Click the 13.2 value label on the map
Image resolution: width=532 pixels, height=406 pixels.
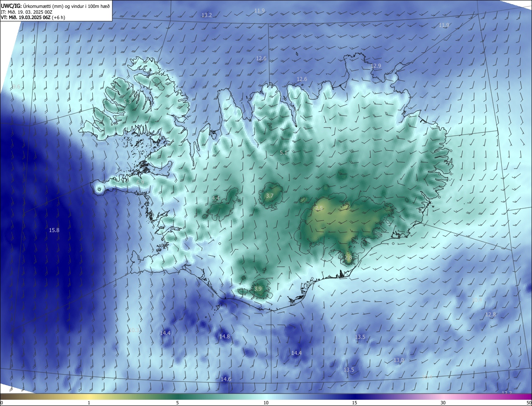(207, 15)
